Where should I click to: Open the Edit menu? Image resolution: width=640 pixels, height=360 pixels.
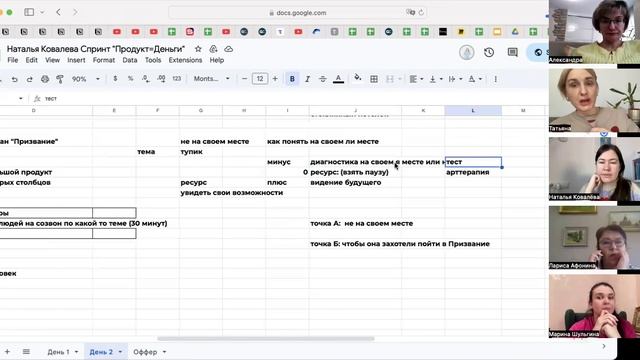click(31, 60)
